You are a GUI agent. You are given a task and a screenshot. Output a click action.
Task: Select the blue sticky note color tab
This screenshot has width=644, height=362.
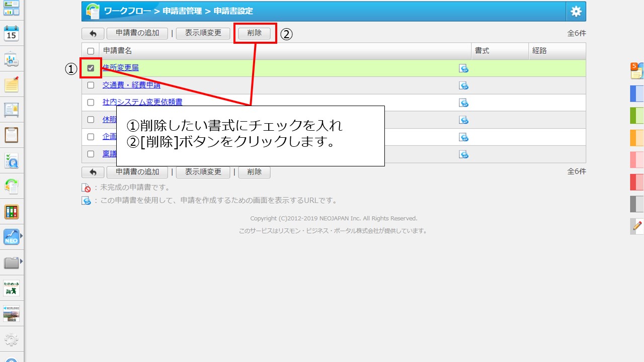pos(636,94)
